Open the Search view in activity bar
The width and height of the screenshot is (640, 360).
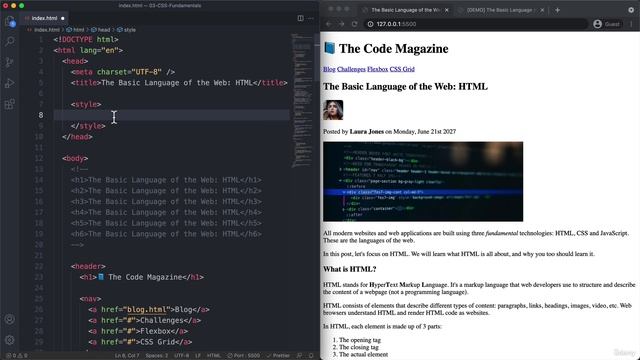click(x=10, y=41)
